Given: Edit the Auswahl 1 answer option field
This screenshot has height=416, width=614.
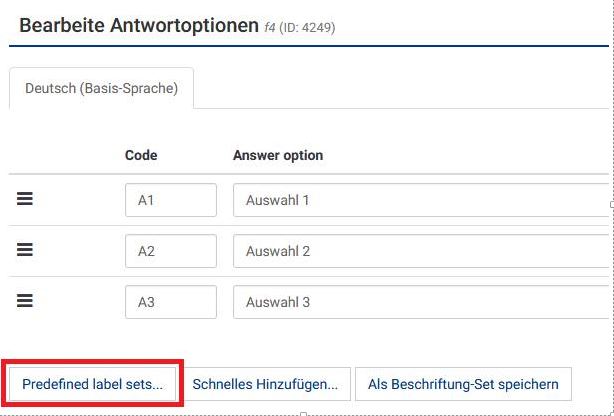Looking at the screenshot, I should pyautogui.click(x=420, y=200).
